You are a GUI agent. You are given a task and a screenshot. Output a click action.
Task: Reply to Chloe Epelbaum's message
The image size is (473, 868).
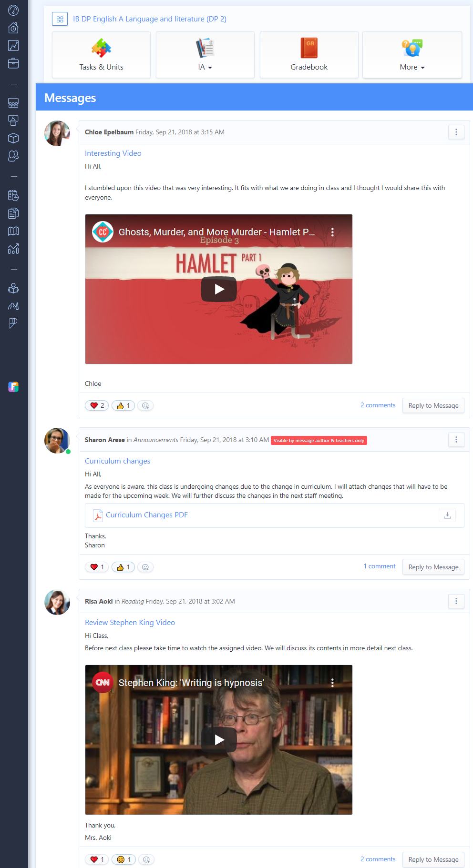(433, 406)
